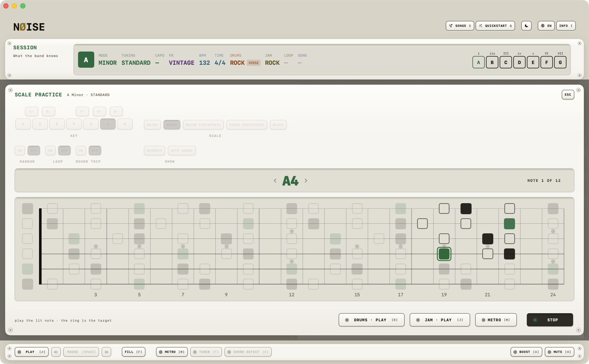Trigger a drum fill with the Fill button
589x364 pixels.
tap(134, 352)
